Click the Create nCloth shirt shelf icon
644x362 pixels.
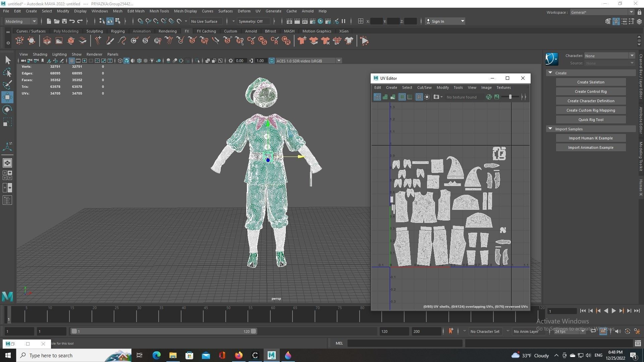302,41
